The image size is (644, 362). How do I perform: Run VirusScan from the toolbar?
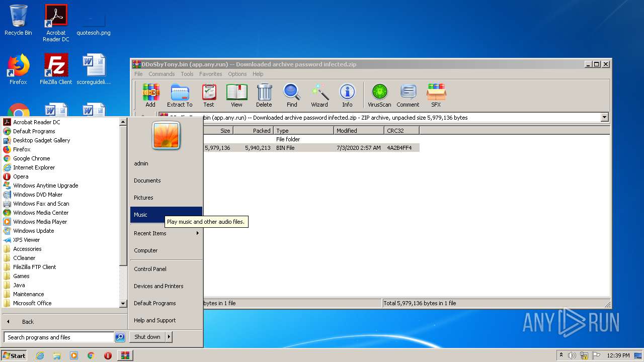click(x=379, y=96)
